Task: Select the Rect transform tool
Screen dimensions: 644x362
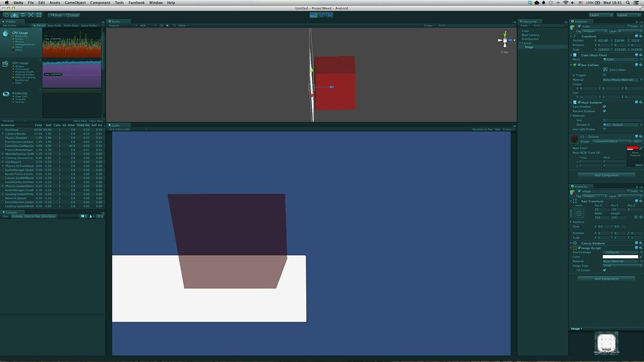Action: coord(38,15)
